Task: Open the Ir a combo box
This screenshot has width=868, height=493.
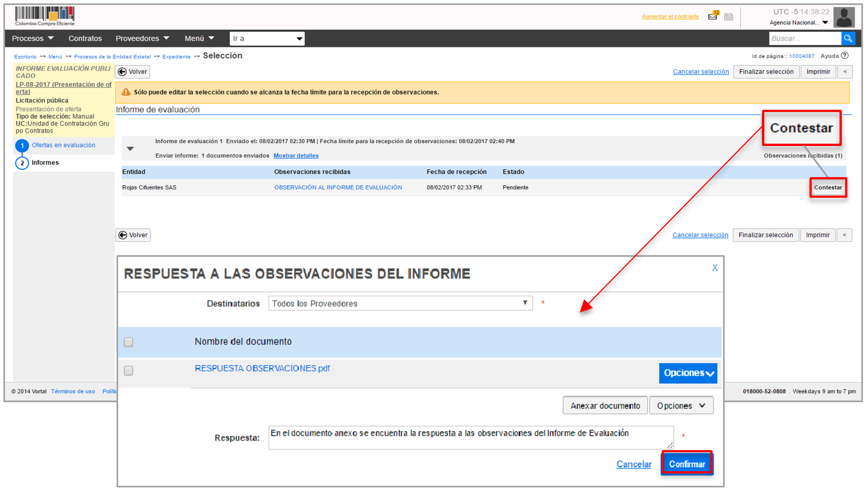Action: coord(267,38)
